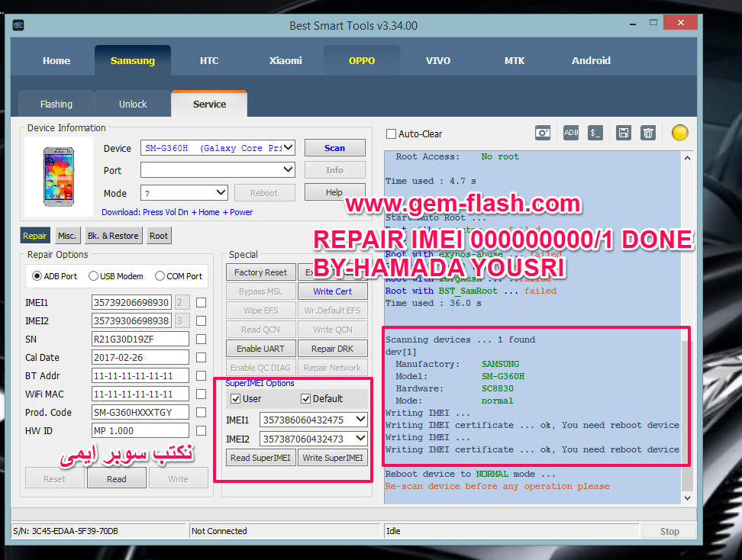The height and width of the screenshot is (560, 742).
Task: Click the Write Cert button
Action: click(x=333, y=291)
